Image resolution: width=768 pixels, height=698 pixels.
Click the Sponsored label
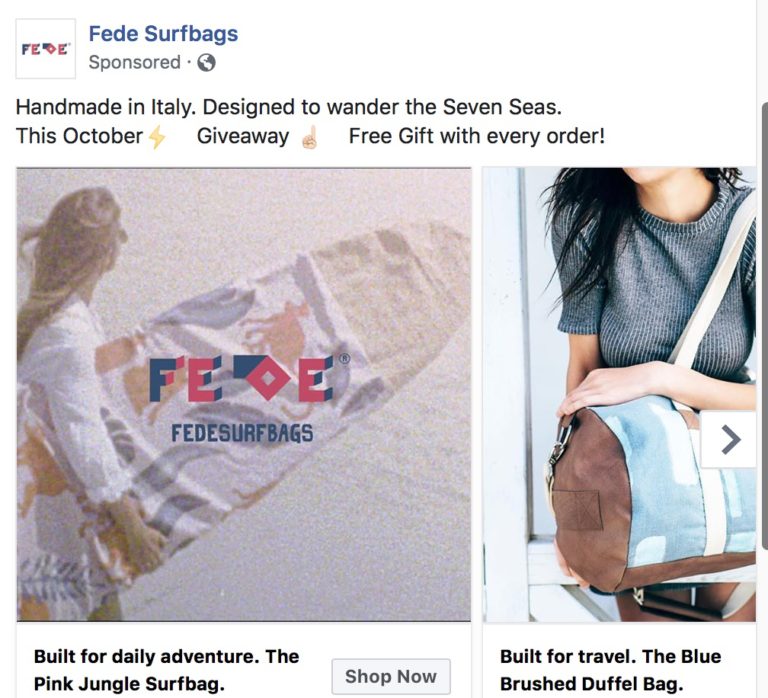[x=135, y=63]
